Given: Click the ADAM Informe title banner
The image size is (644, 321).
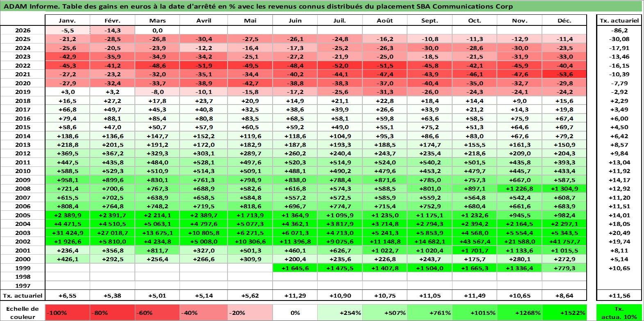Looking at the screenshot, I should pyautogui.click(x=321, y=6).
